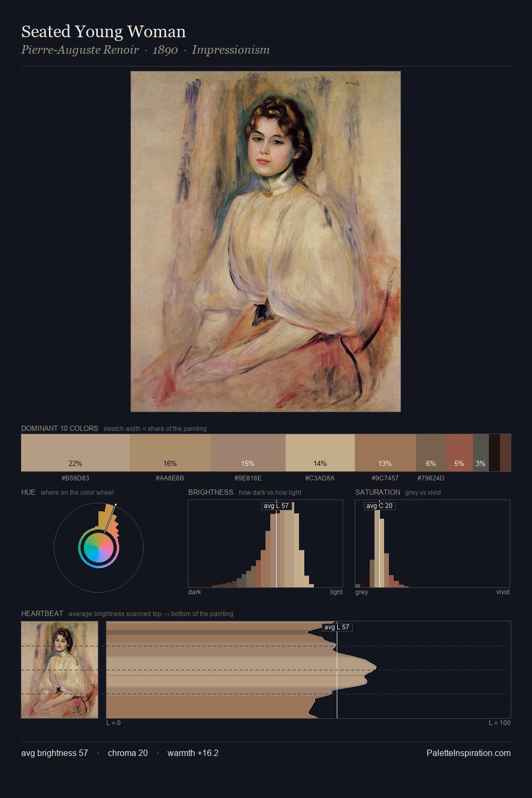Image resolution: width=532 pixels, height=798 pixels.
Task: Click the chroma 20 footer text
Action: (128, 753)
